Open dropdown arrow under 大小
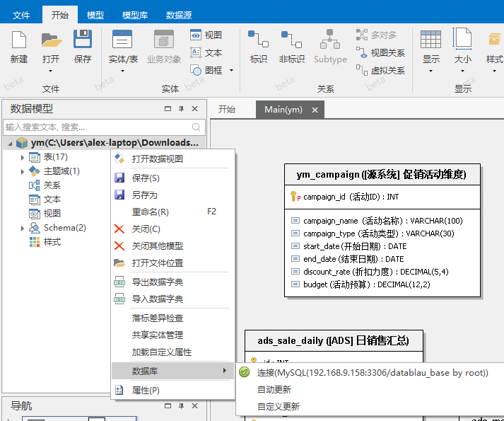The height and width of the screenshot is (421, 504). 462,71
